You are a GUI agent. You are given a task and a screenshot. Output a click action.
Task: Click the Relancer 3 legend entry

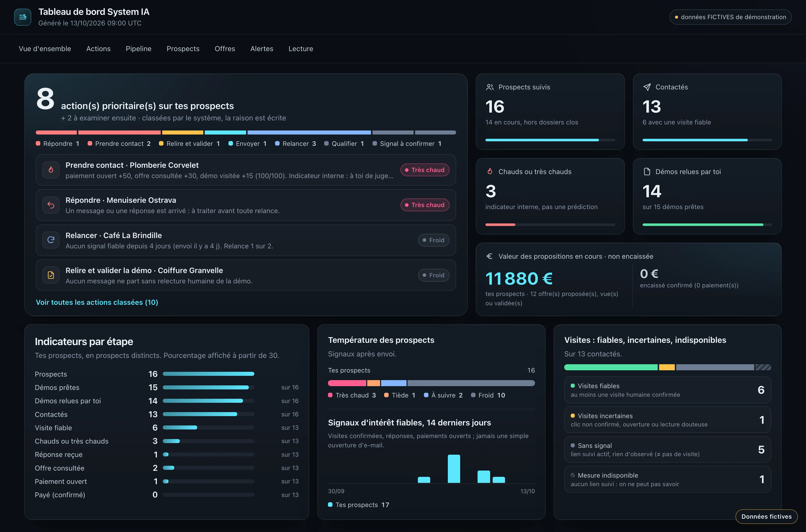pyautogui.click(x=295, y=144)
